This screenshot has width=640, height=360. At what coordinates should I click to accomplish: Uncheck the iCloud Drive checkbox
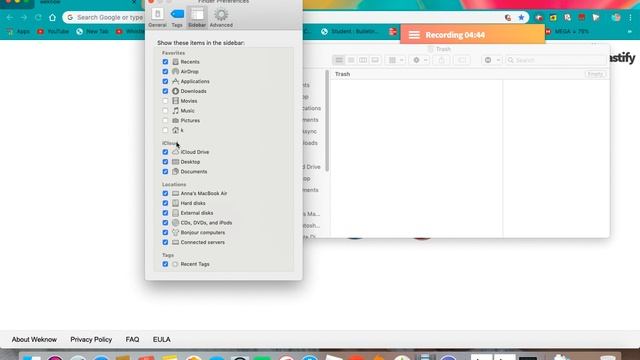pos(165,152)
